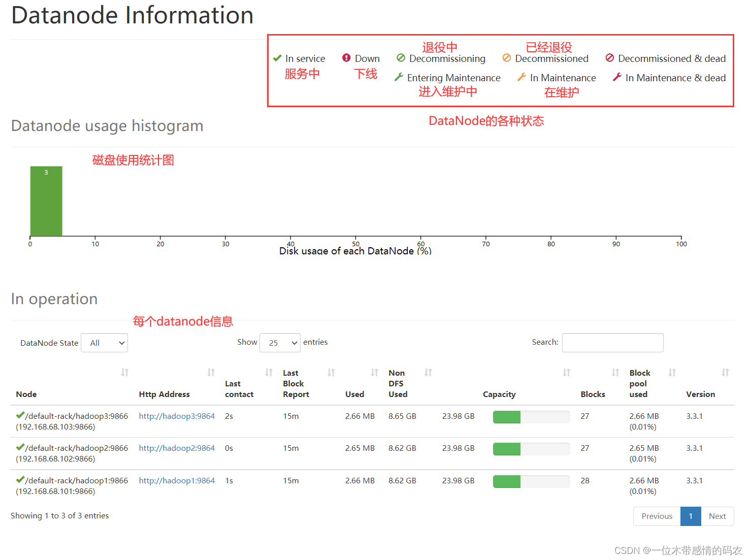The width and height of the screenshot is (750, 560).
Task: Click the Previous pagination button
Action: tap(657, 516)
